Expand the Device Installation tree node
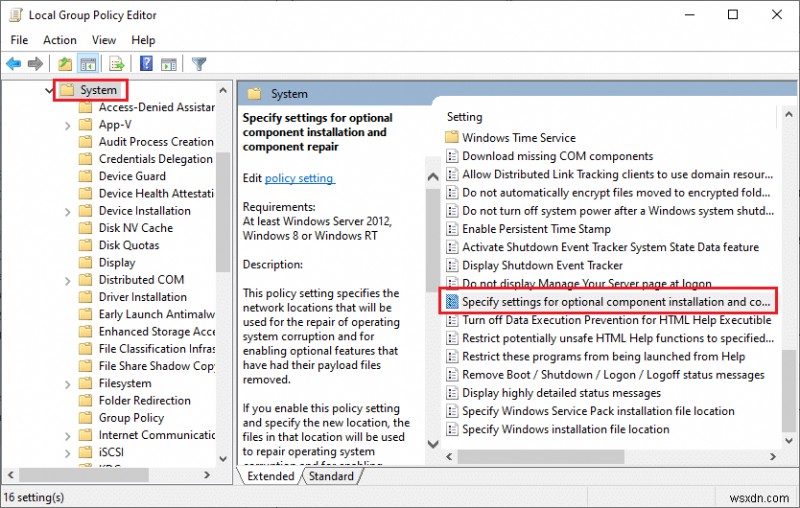 click(x=67, y=211)
